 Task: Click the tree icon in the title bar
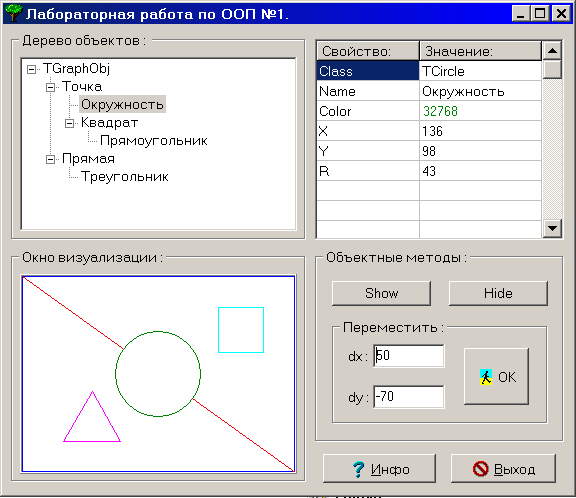pyautogui.click(x=13, y=13)
